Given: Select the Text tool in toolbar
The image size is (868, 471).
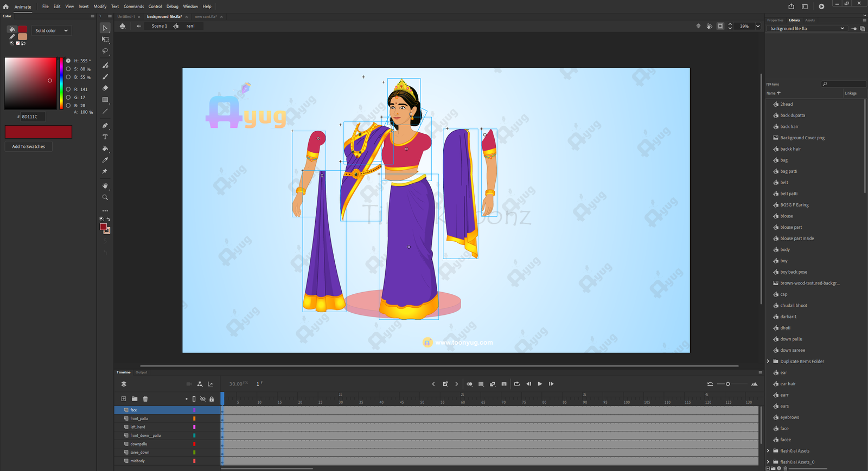Looking at the screenshot, I should 105,137.
